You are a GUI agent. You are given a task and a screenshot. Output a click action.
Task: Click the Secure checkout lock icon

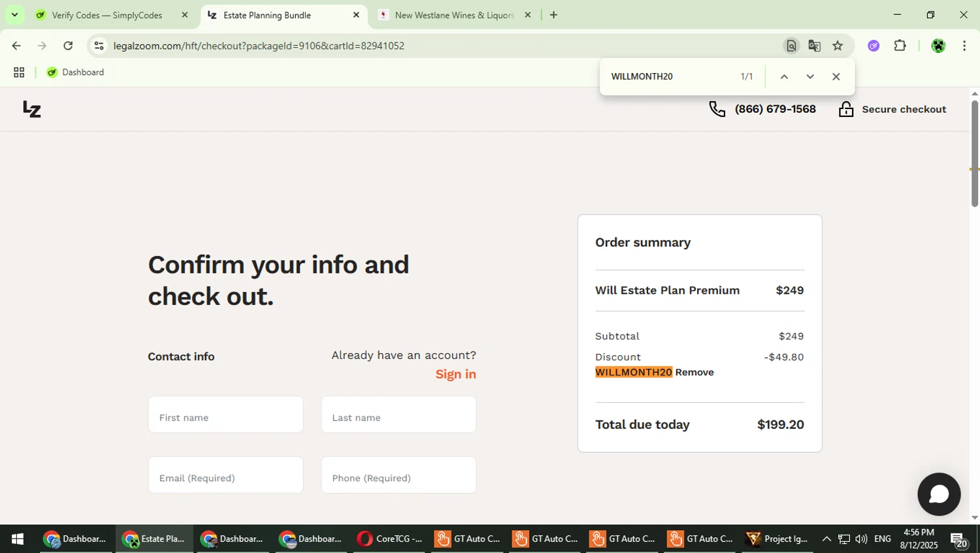pyautogui.click(x=846, y=109)
